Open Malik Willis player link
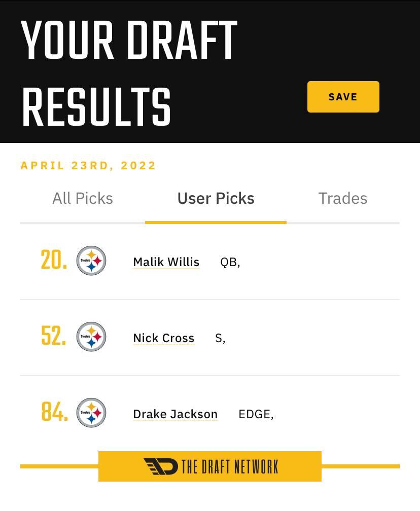This screenshot has width=420, height=511. coord(166,262)
